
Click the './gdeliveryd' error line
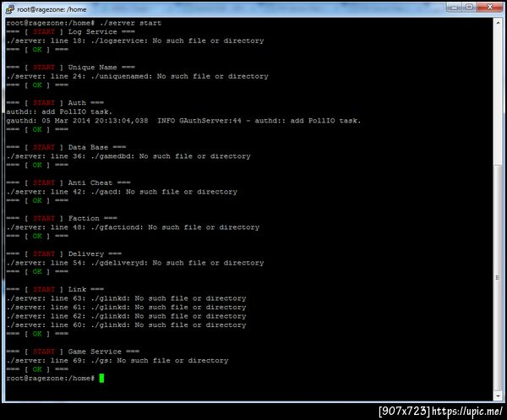(x=135, y=263)
